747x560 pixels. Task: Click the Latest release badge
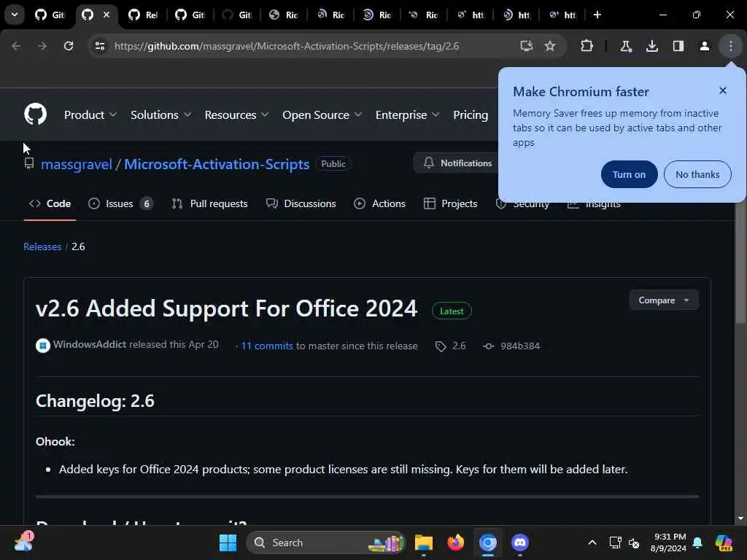(x=451, y=311)
